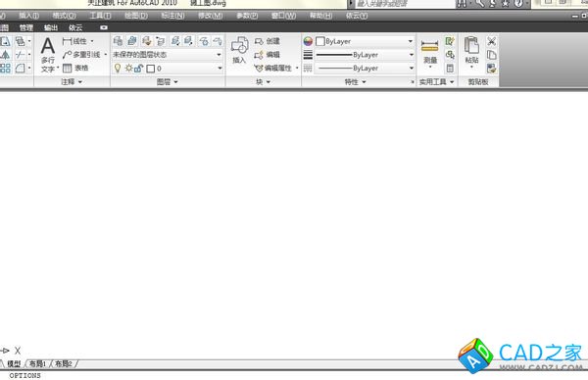Toggle layer lock padlock icon
This screenshot has height=380, width=588.
pyautogui.click(x=138, y=69)
